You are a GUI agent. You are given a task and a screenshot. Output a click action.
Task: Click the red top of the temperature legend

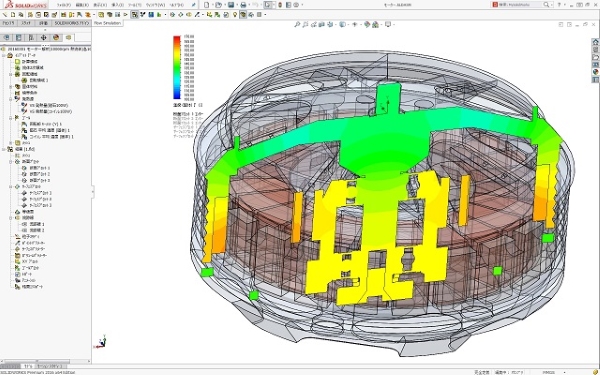(177, 38)
